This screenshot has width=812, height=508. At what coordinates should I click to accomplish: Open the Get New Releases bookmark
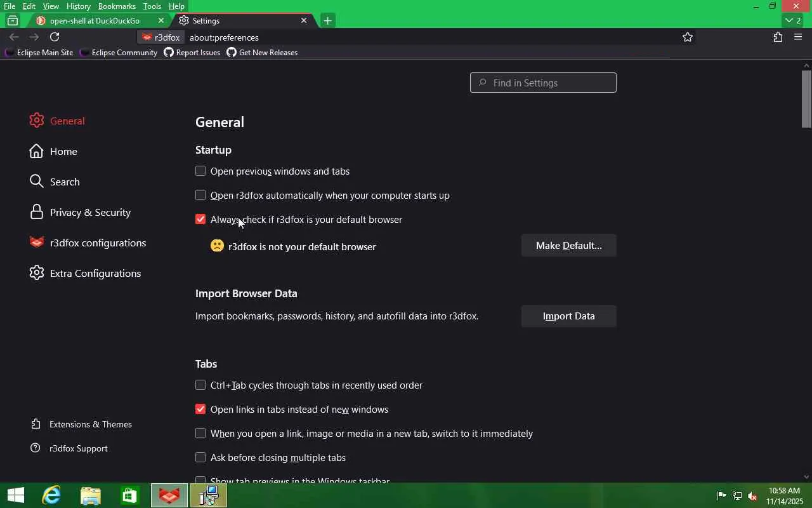[262, 53]
